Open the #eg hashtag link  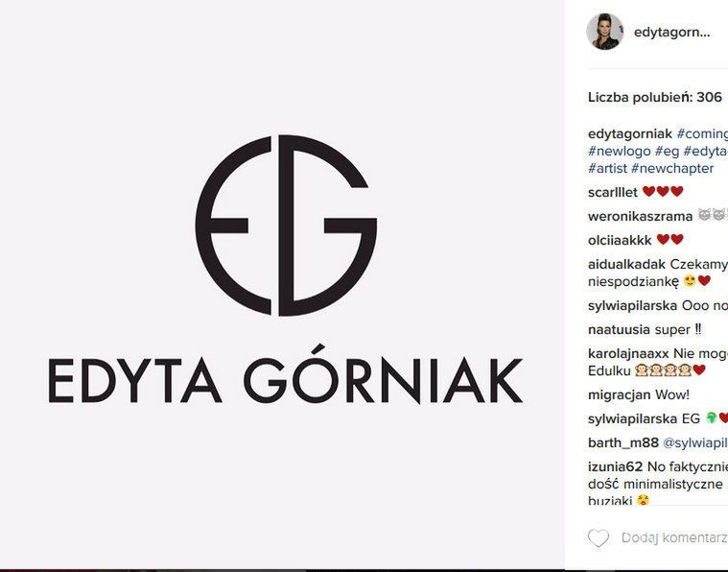pos(668,151)
